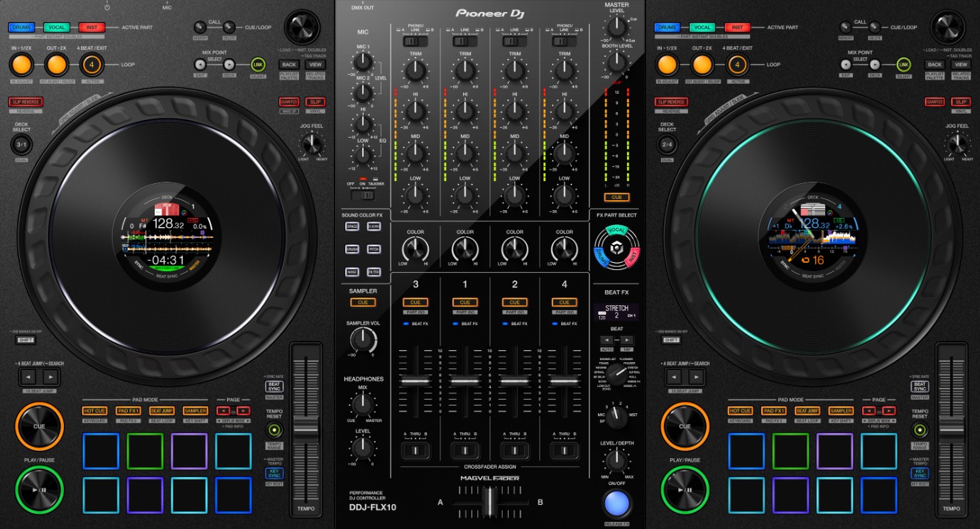Click the crossfader between A and B
Screen dimensions: 980x529
tap(489, 502)
